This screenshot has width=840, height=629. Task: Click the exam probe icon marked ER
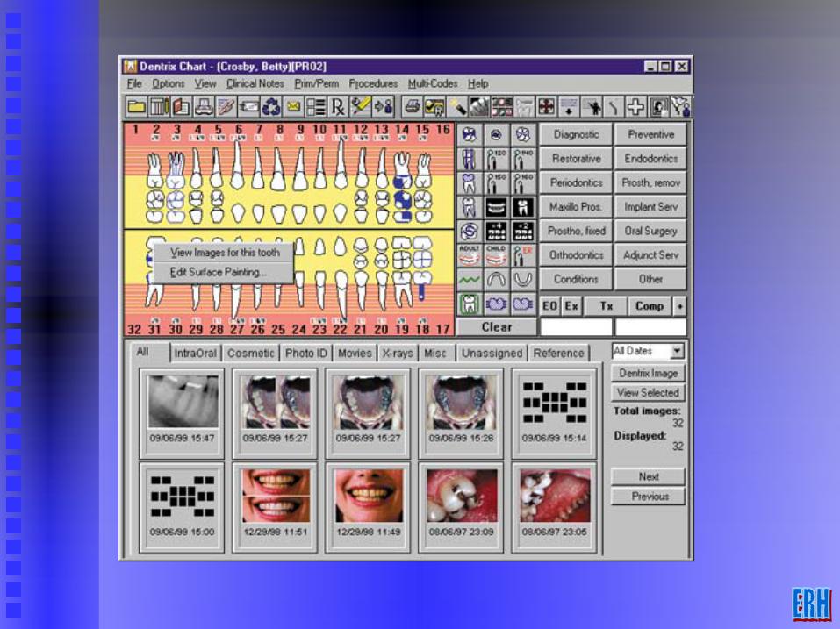(523, 255)
